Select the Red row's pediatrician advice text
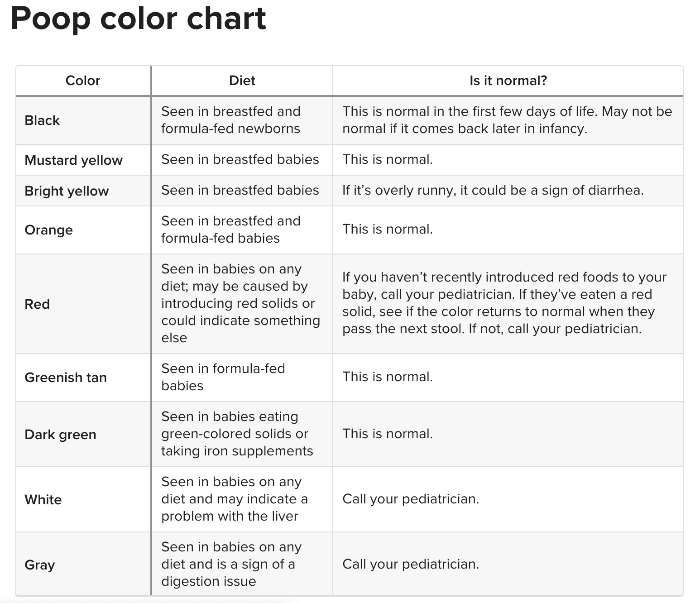Viewport: 700px width, 603px height. (x=504, y=303)
